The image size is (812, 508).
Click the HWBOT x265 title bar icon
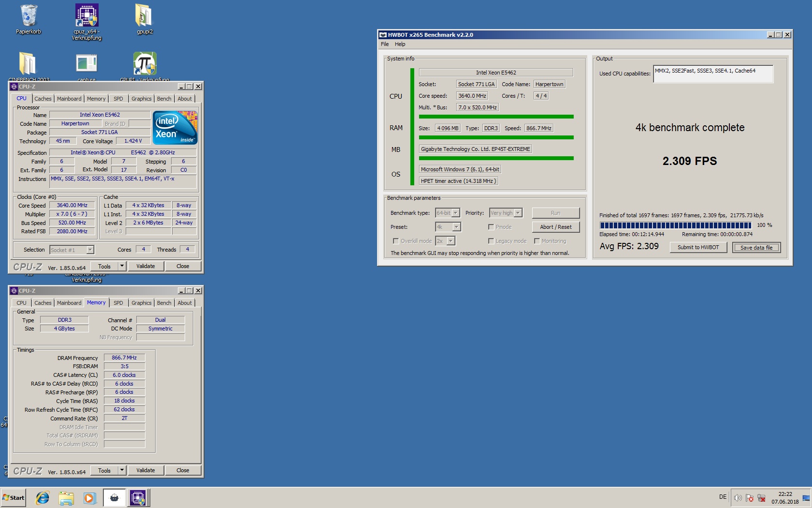(x=383, y=35)
